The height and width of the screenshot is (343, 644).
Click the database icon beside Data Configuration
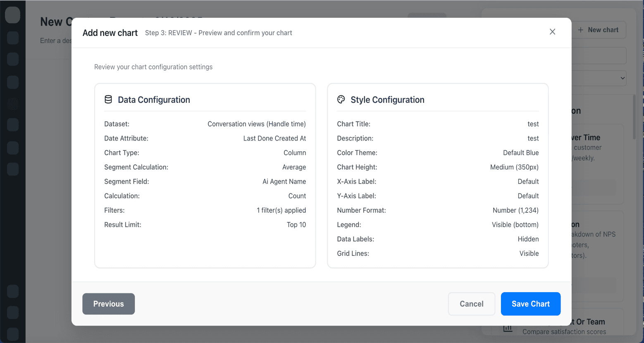click(x=108, y=99)
